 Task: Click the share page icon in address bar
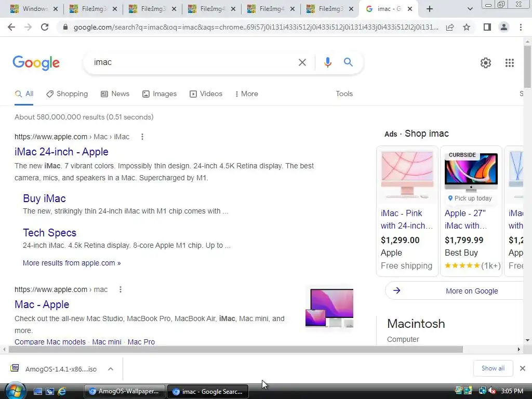(450, 27)
